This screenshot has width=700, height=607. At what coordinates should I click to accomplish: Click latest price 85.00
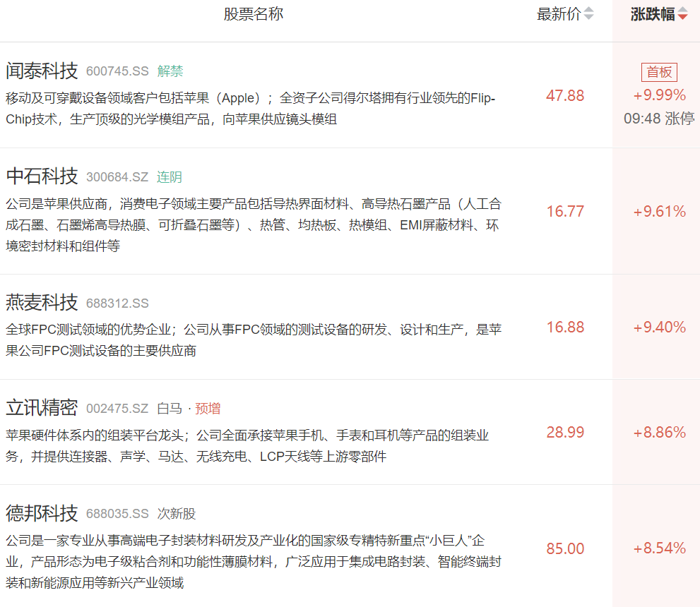(x=565, y=548)
